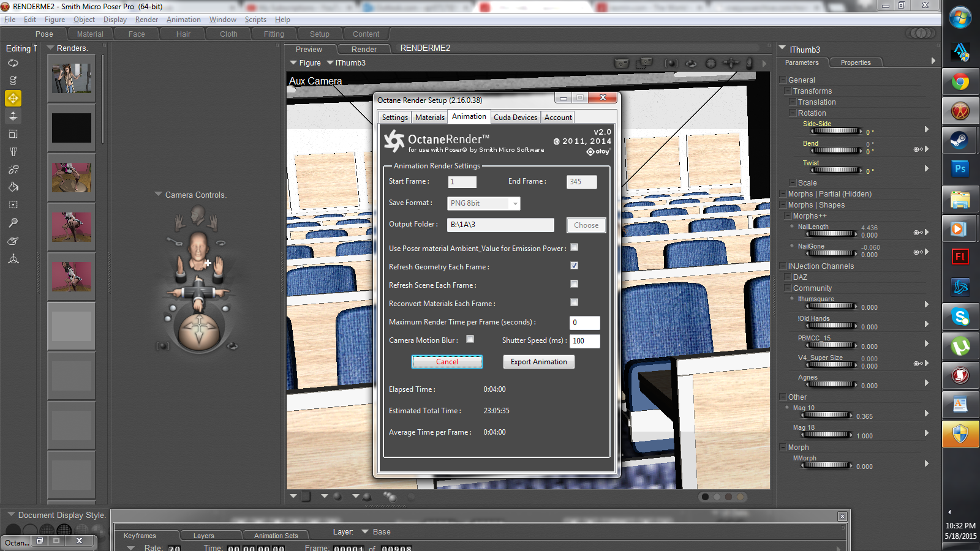Switch to the Materials tab in Octane dialog
980x551 pixels.
(x=430, y=118)
